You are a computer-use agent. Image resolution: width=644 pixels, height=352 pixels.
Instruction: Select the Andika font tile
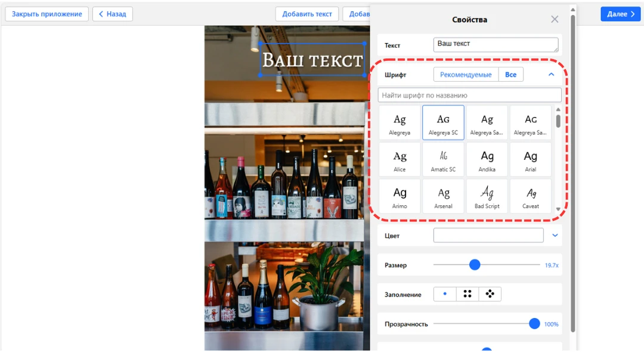click(x=487, y=160)
